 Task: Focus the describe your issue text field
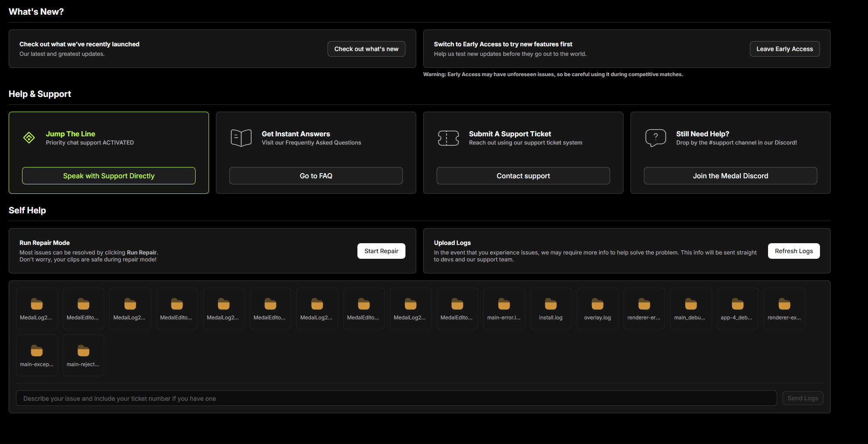point(396,398)
